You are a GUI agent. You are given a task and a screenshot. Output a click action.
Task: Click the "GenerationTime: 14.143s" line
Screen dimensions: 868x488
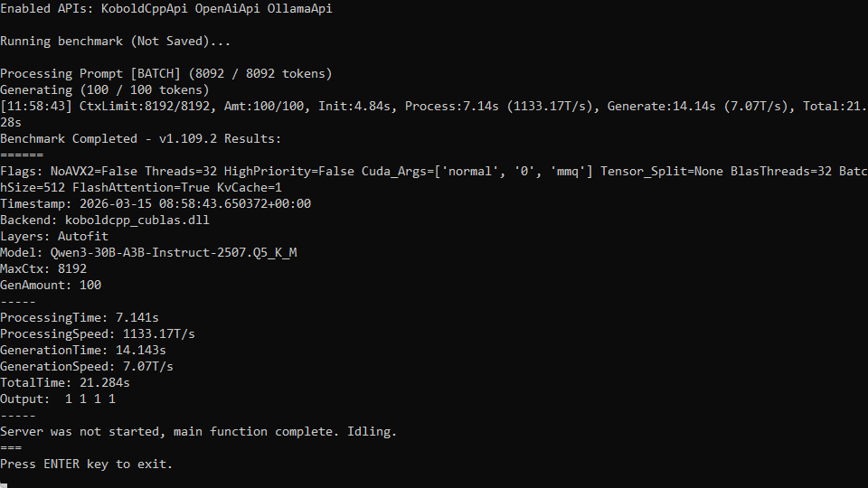(x=83, y=351)
